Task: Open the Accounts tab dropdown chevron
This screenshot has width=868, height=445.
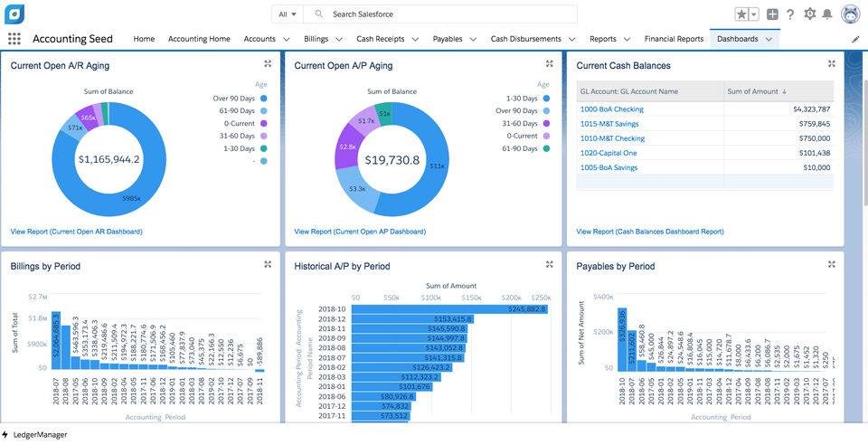Action: tap(287, 39)
